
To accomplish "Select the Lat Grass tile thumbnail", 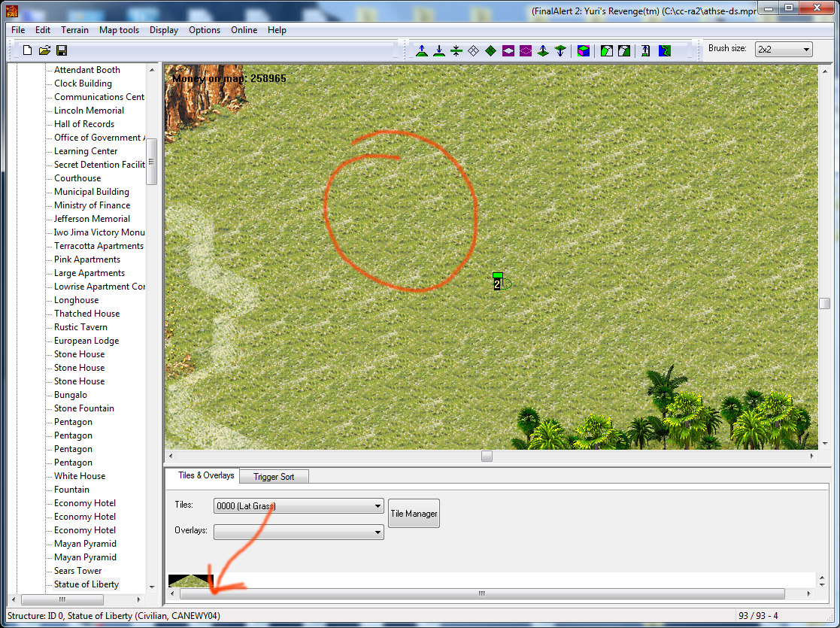I will point(191,581).
